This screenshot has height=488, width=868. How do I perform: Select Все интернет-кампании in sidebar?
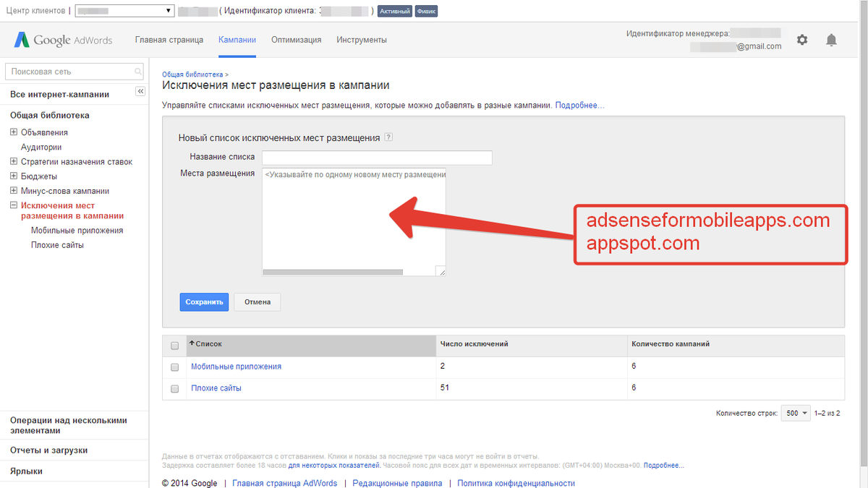pyautogui.click(x=59, y=94)
